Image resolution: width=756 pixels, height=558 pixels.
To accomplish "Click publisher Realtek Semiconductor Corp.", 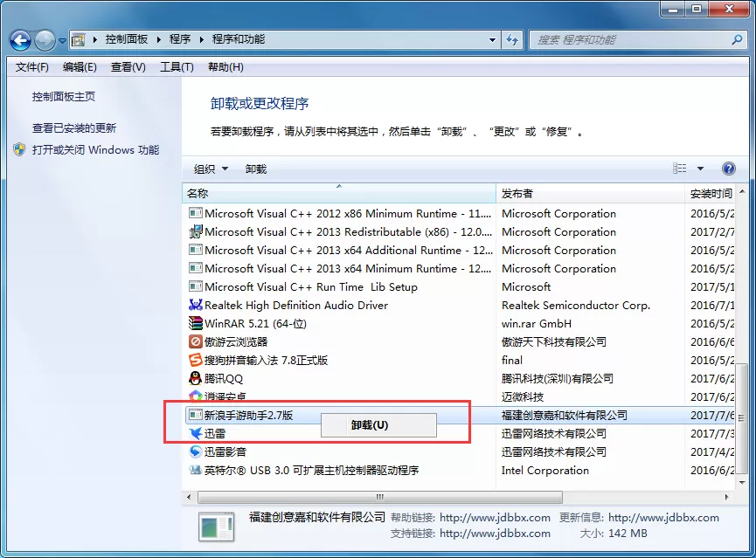I will pos(576,305).
